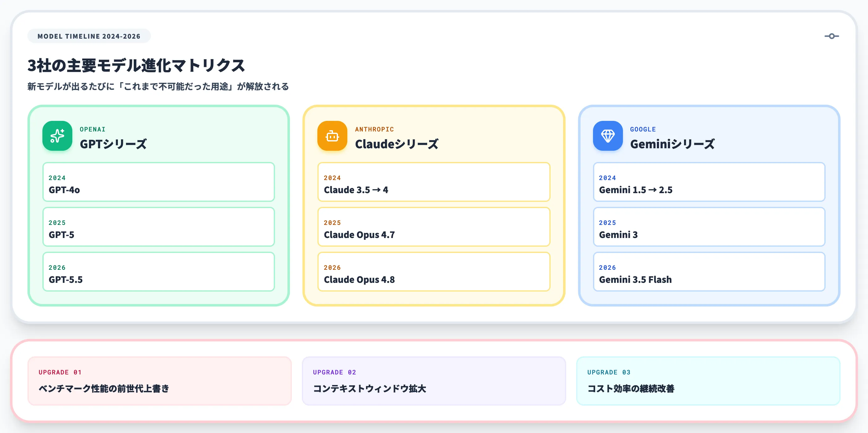The height and width of the screenshot is (433, 868).
Task: Click the GOOGLE label
Action: click(643, 129)
